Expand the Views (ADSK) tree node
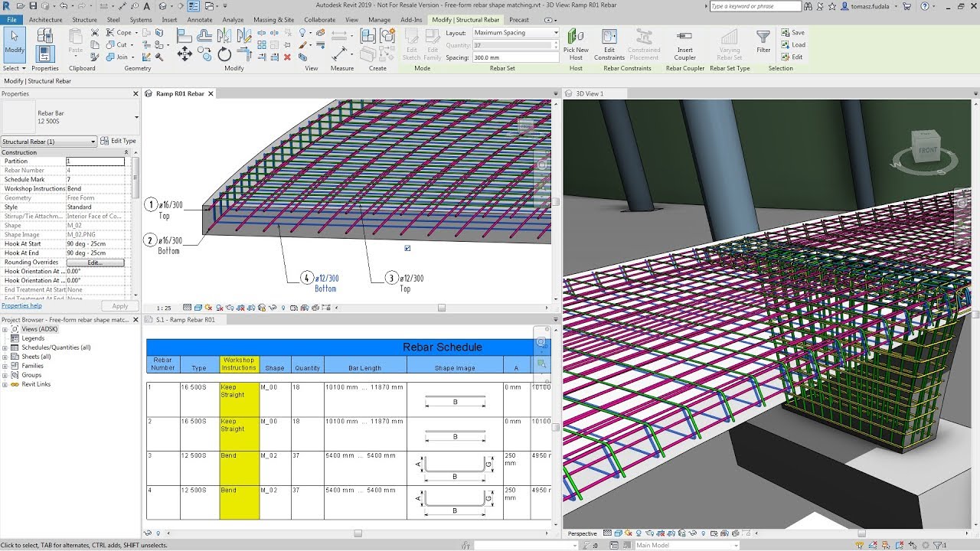The image size is (980, 551). click(x=5, y=329)
